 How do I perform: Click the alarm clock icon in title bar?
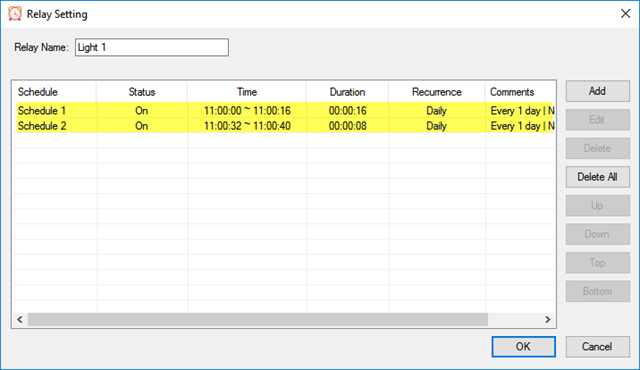click(15, 14)
